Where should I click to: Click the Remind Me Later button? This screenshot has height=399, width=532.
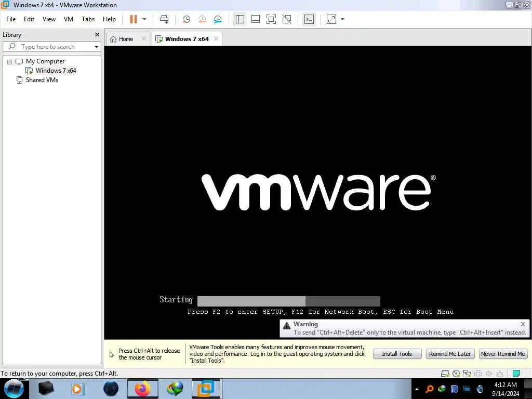[450, 354]
